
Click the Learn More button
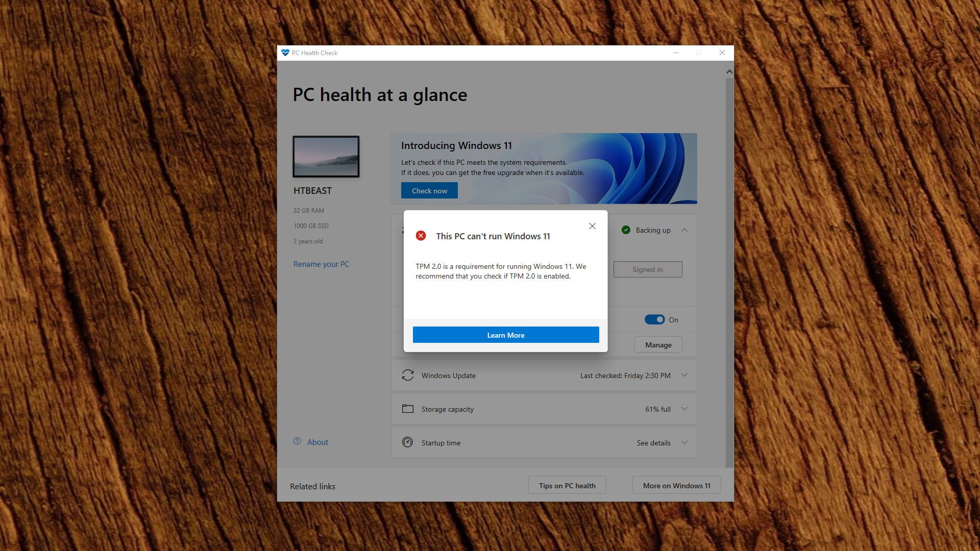click(505, 335)
